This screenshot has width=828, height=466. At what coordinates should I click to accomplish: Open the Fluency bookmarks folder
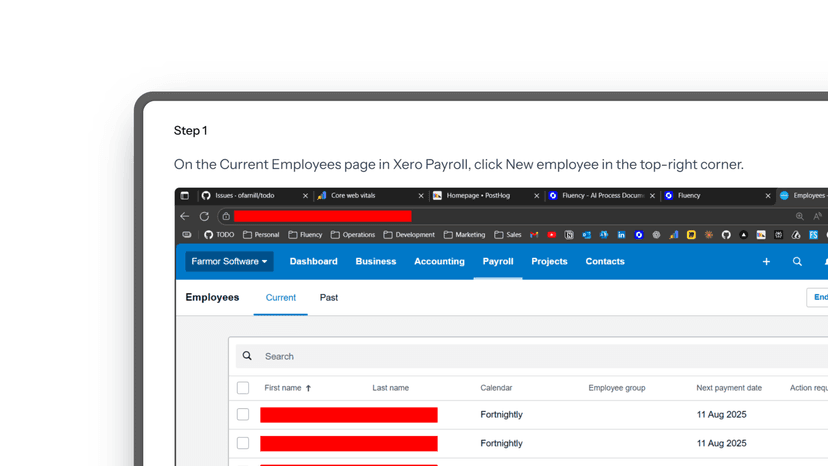(305, 235)
